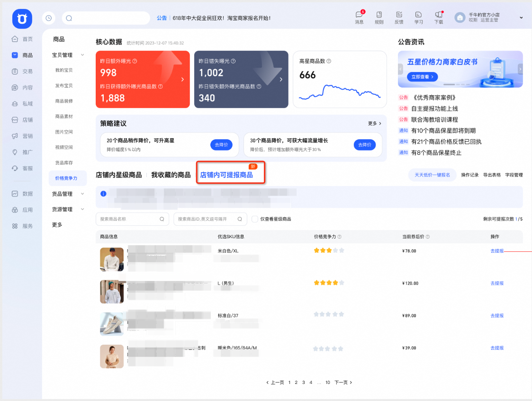Previous banner arrow in 公告资讯
The width and height of the screenshot is (532, 401).
tap(400, 69)
